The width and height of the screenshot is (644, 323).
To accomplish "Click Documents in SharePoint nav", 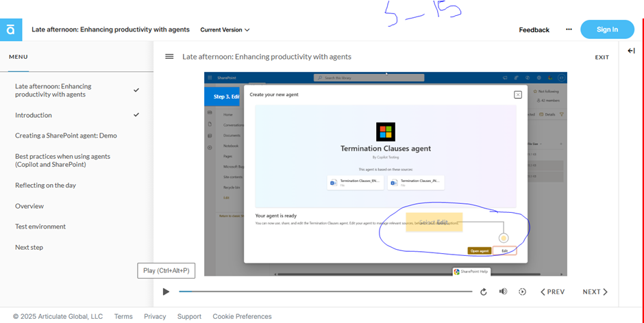I will click(232, 135).
